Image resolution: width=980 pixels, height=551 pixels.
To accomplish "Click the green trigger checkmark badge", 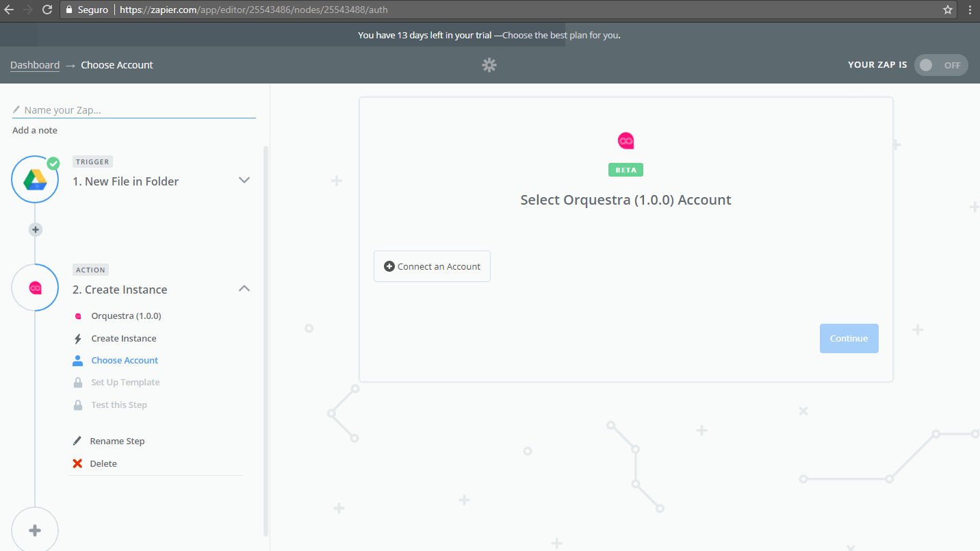I will coord(53,163).
